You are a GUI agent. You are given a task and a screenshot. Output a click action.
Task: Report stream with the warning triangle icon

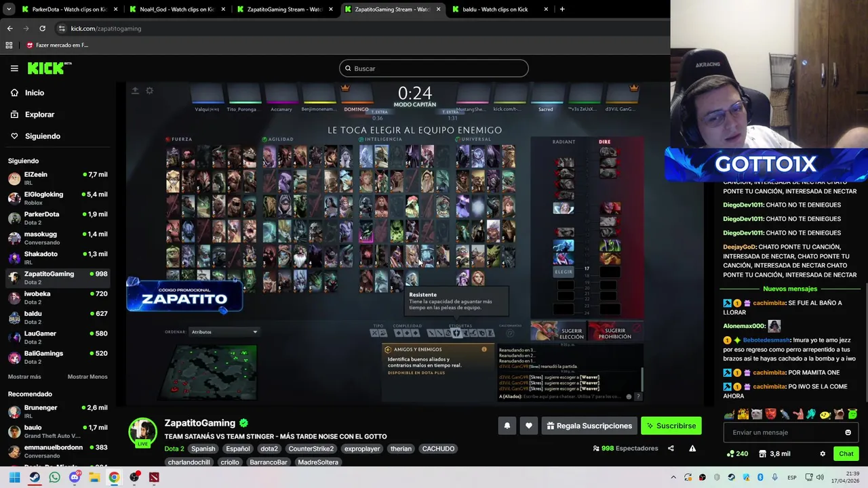pos(692,448)
